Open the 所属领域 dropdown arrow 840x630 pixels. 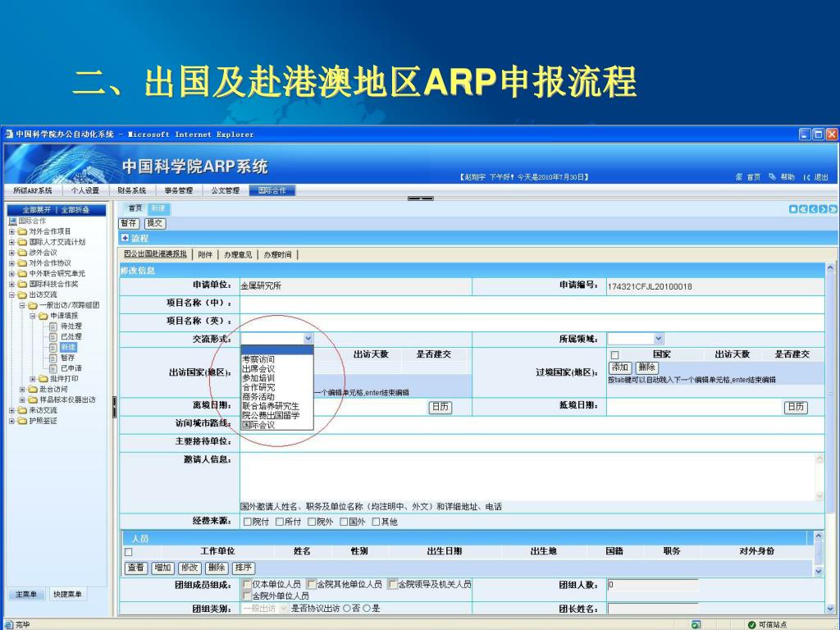[659, 339]
